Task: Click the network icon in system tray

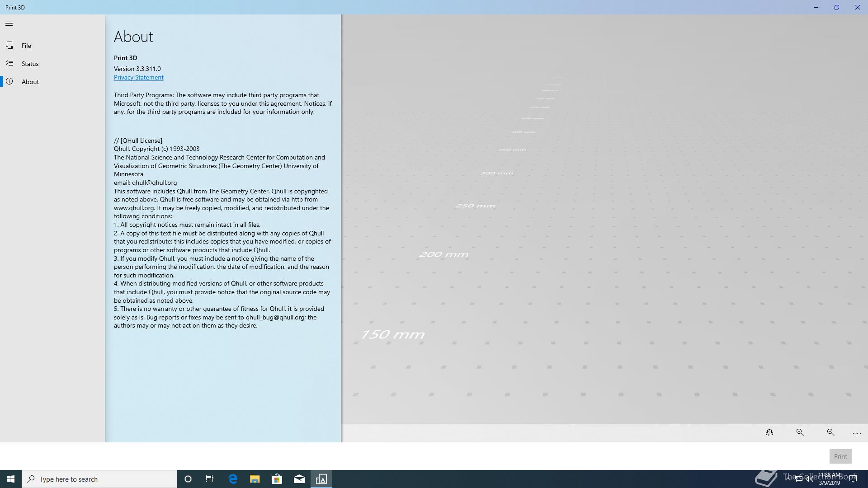Action: (x=799, y=479)
